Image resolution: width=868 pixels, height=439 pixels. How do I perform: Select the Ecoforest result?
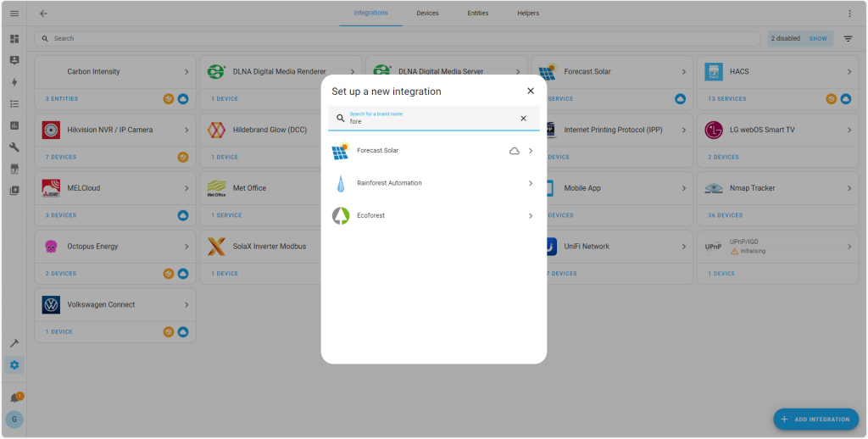(x=433, y=216)
